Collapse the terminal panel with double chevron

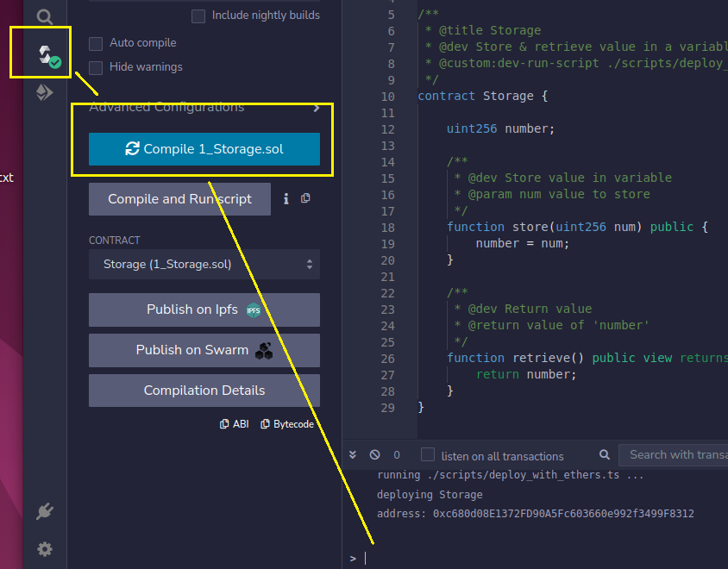(x=353, y=454)
